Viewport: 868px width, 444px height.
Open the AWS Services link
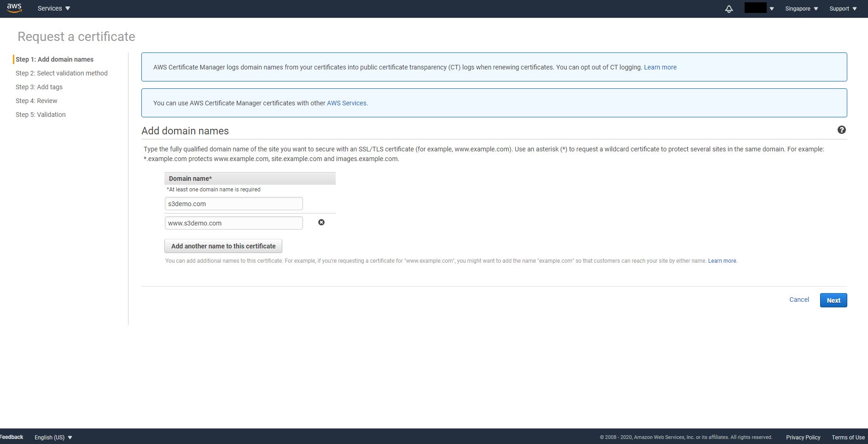pos(347,103)
